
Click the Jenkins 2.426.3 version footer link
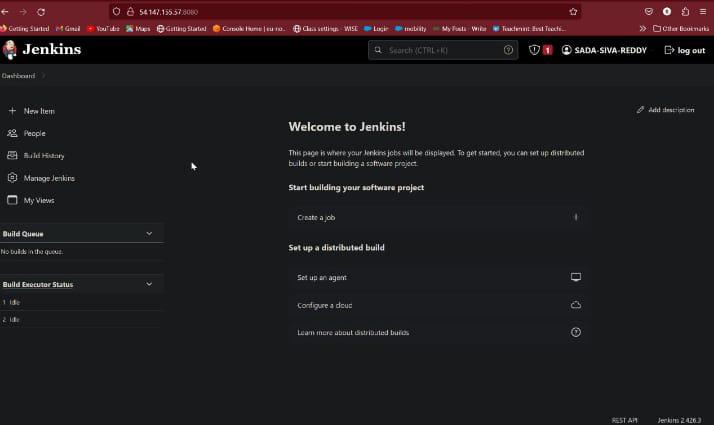679,420
